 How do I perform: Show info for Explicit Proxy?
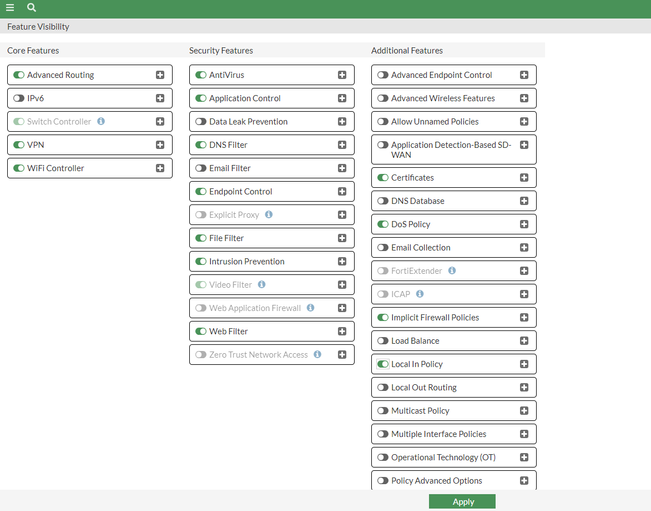pyautogui.click(x=269, y=215)
